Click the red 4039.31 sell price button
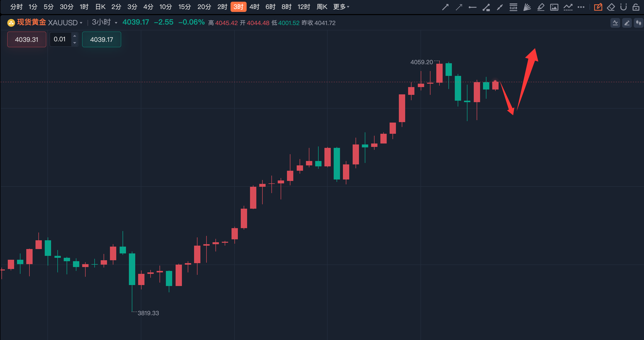 (x=27, y=39)
